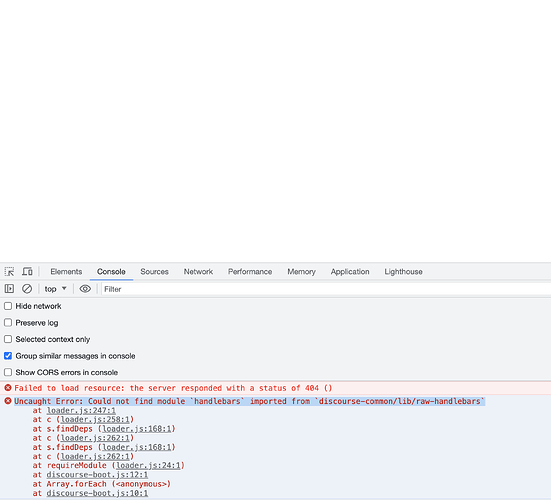
Task: Toggle the device toolbar icon
Action: 27,272
